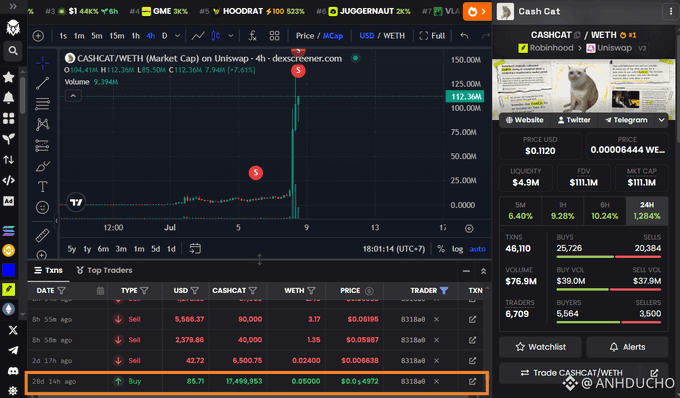Image resolution: width=680 pixels, height=398 pixels.
Task: Select the brush drawing tool
Action: point(42,166)
